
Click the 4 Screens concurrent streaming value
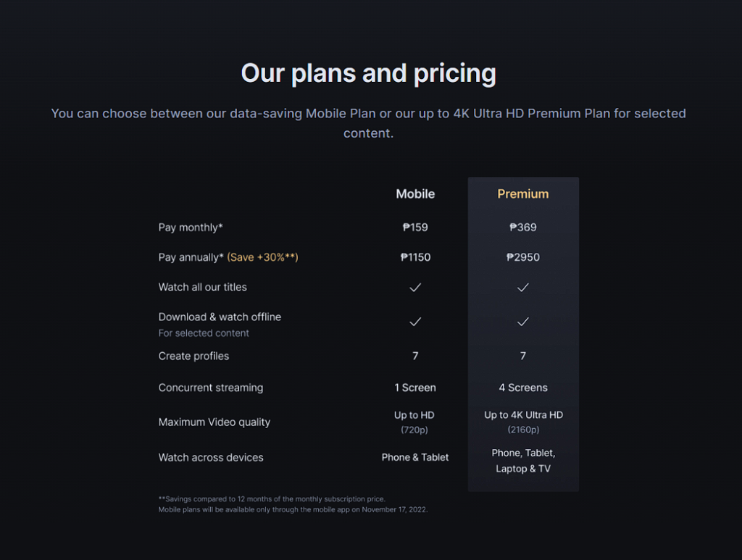click(523, 388)
